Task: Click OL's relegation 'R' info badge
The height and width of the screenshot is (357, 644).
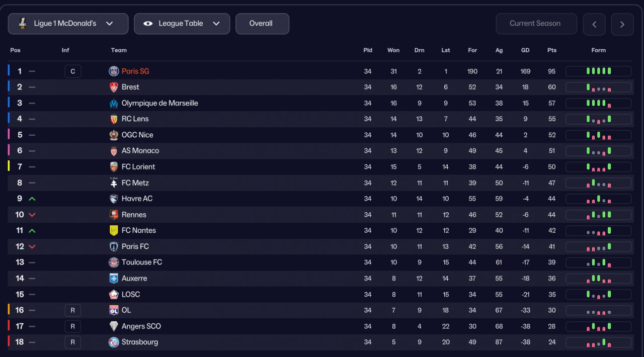Action: (72, 310)
